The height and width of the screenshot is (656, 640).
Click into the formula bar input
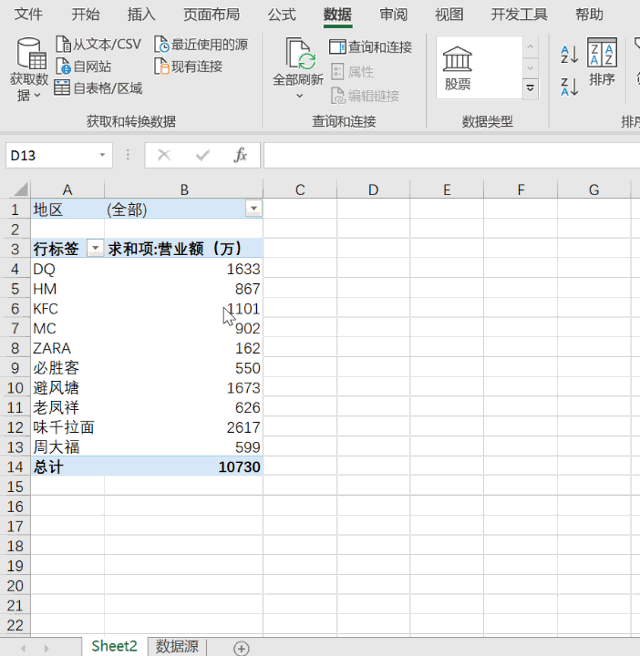click(x=452, y=155)
